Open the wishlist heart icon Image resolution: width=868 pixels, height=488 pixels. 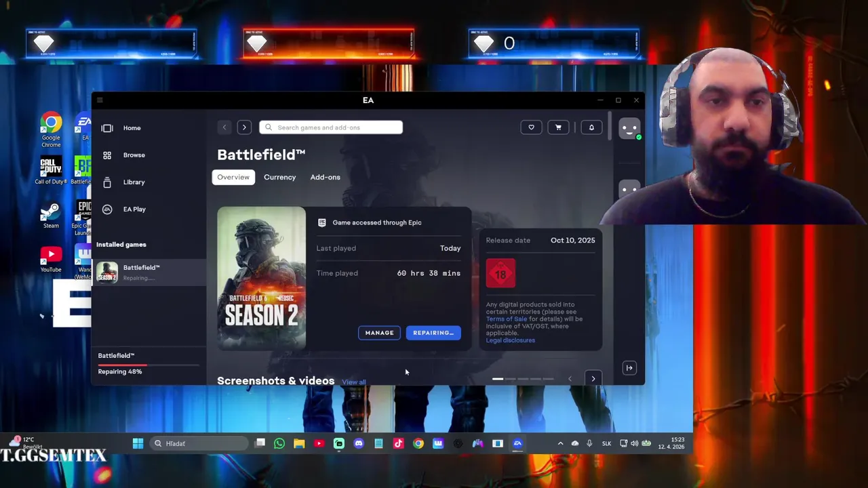[x=531, y=127]
